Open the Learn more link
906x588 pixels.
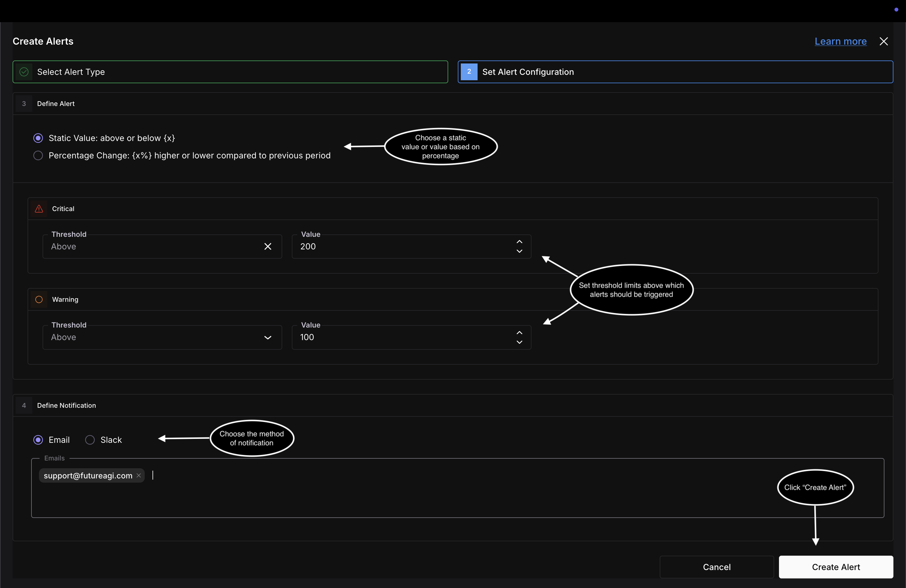840,41
